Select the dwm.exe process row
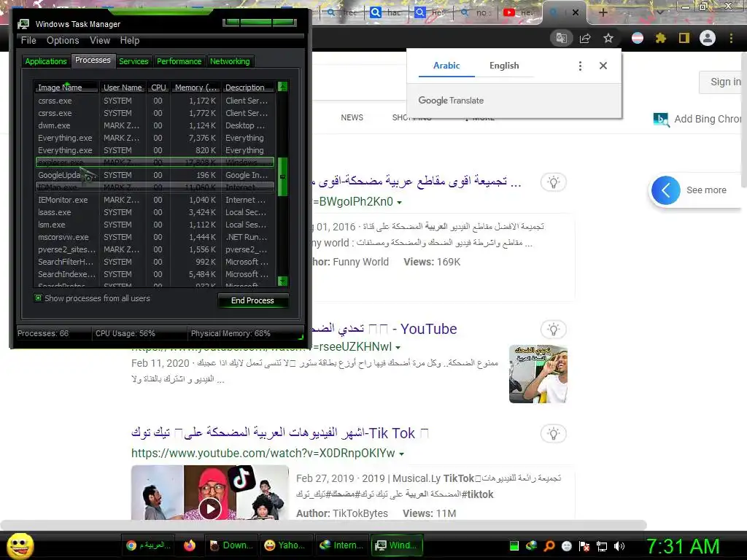The height and width of the screenshot is (560, 747). (x=155, y=125)
